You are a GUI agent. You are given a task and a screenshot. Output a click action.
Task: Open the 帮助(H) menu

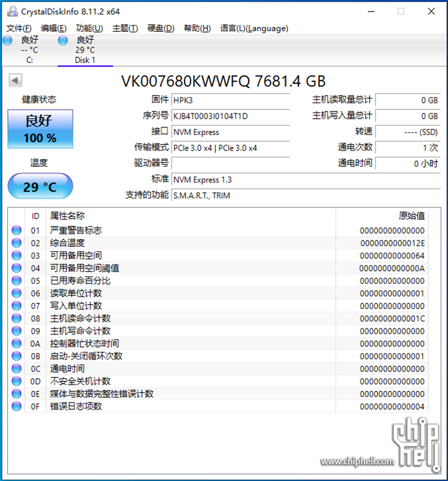[x=197, y=28]
